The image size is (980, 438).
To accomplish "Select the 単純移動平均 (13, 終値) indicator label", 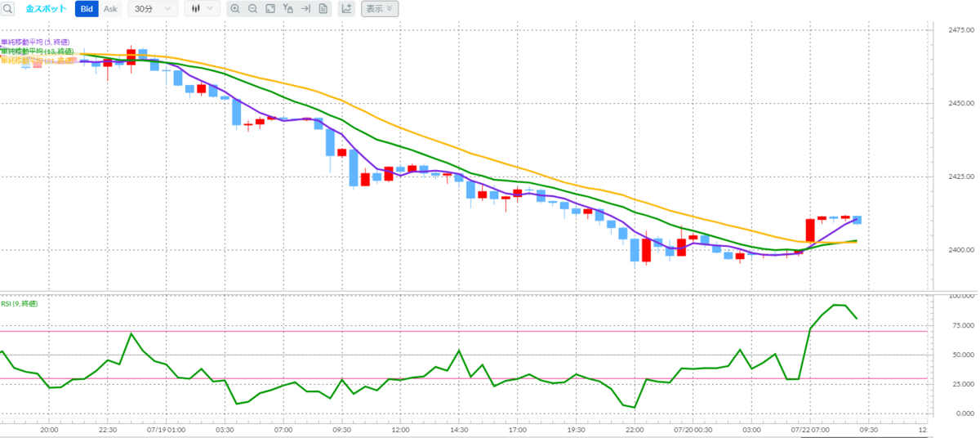I will coord(36,51).
